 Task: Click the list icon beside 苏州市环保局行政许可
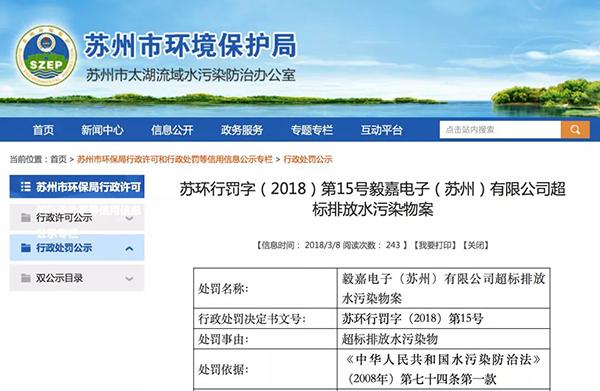26,187
